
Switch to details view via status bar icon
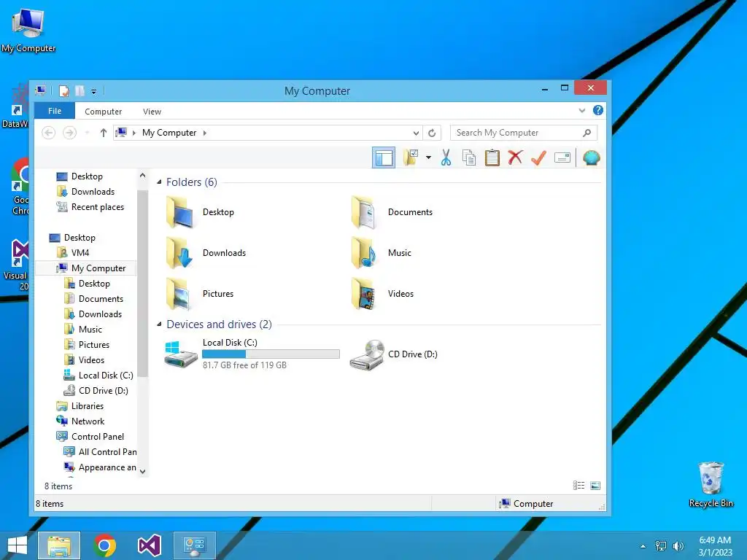click(x=578, y=485)
